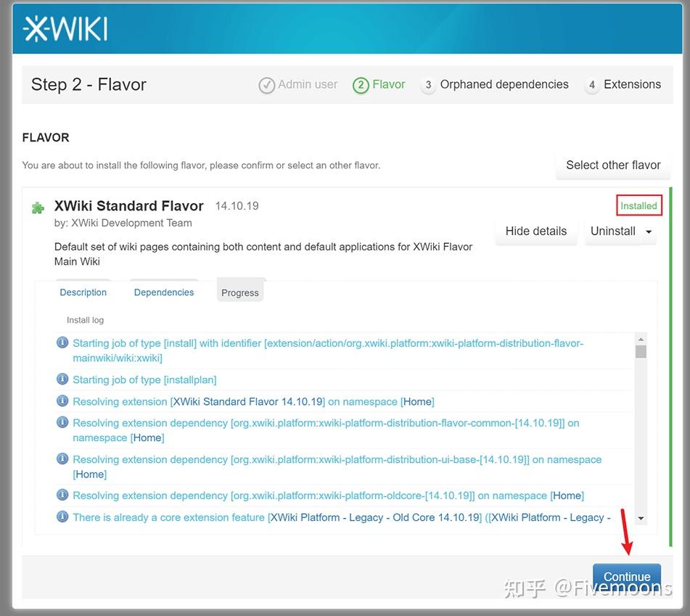Click the Installed status badge

(x=638, y=205)
